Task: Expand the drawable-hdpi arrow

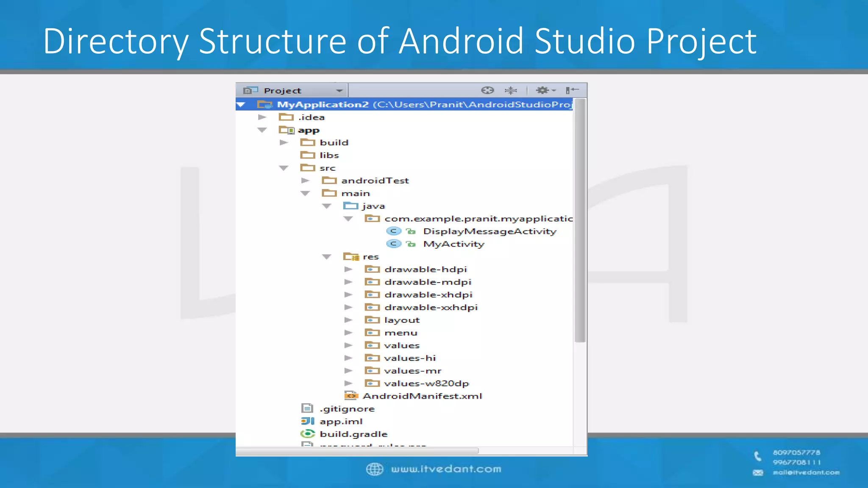Action: point(348,269)
